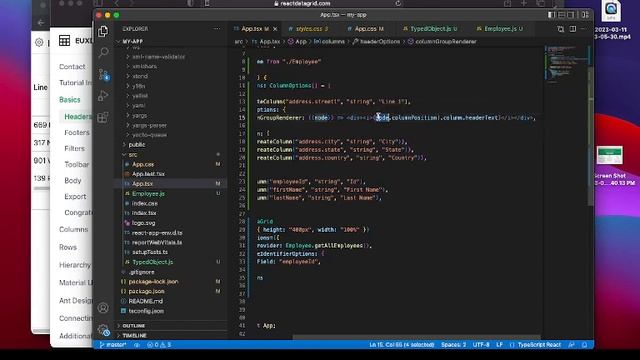
Task: Open the Filters link in browser sidebar
Action: [x=74, y=149]
